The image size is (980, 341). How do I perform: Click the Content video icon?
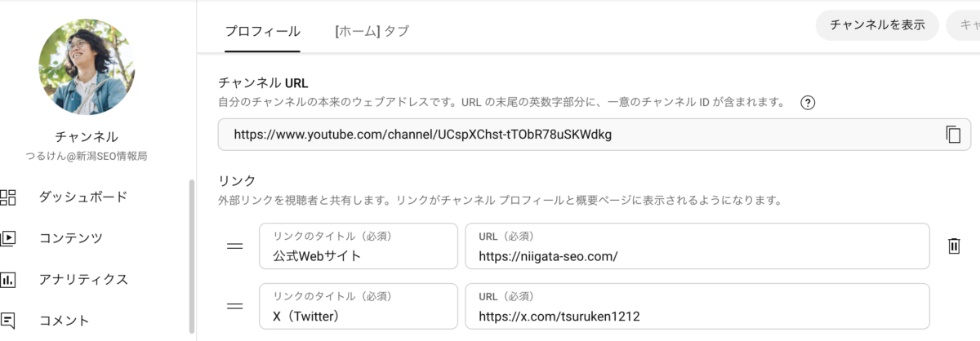tap(8, 238)
